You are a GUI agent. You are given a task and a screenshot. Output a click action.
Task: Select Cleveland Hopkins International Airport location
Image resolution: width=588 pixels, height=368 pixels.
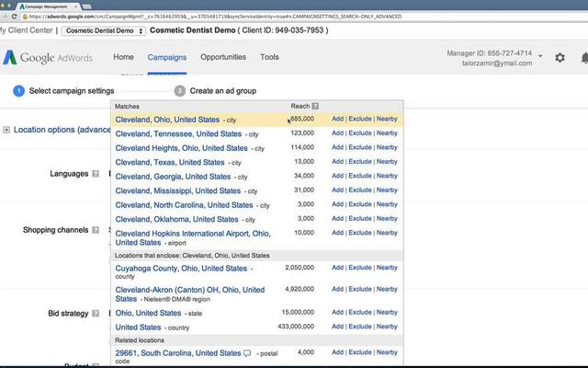pos(193,238)
